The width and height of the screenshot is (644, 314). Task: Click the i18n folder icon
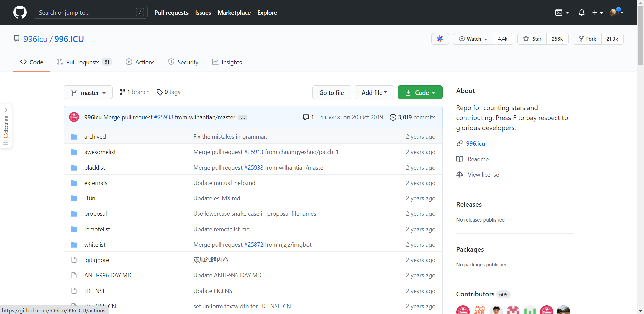(x=74, y=198)
